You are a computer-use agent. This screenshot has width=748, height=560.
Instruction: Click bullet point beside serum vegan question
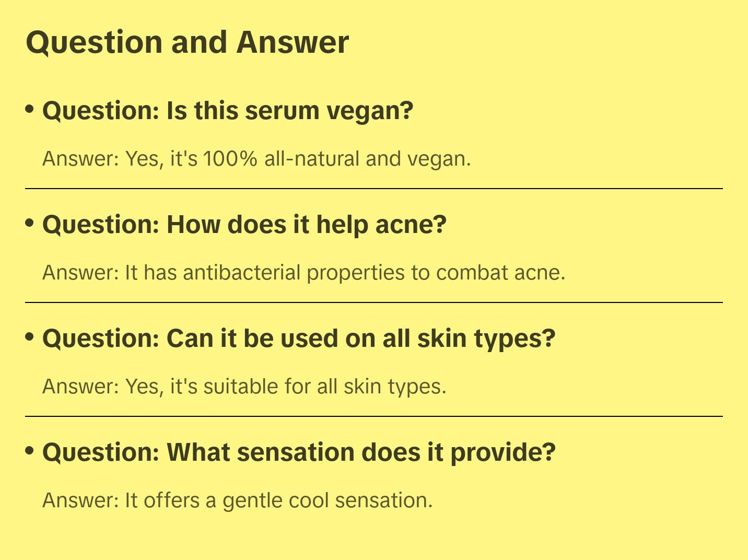click(x=30, y=109)
